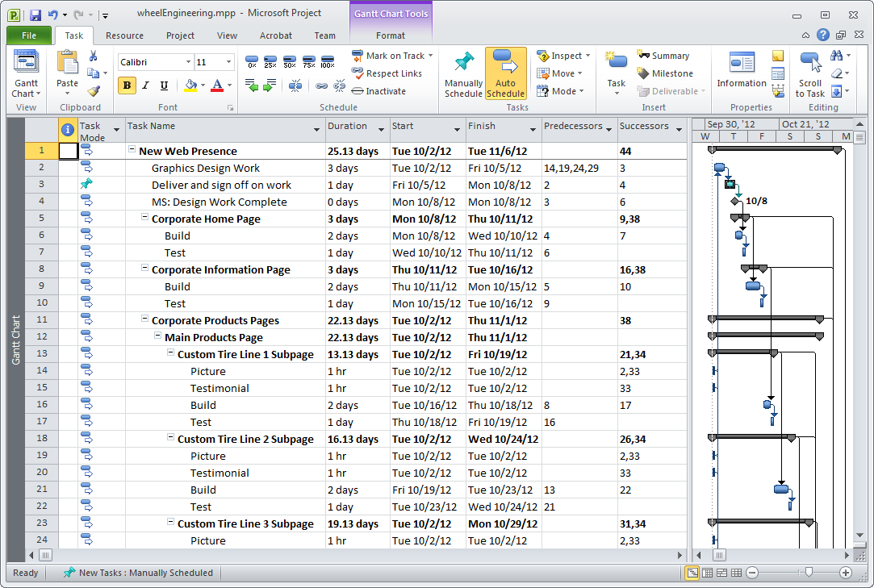The height and width of the screenshot is (588, 874).
Task: Click New Tasks: Manually Scheduled status
Action: pyautogui.click(x=138, y=573)
